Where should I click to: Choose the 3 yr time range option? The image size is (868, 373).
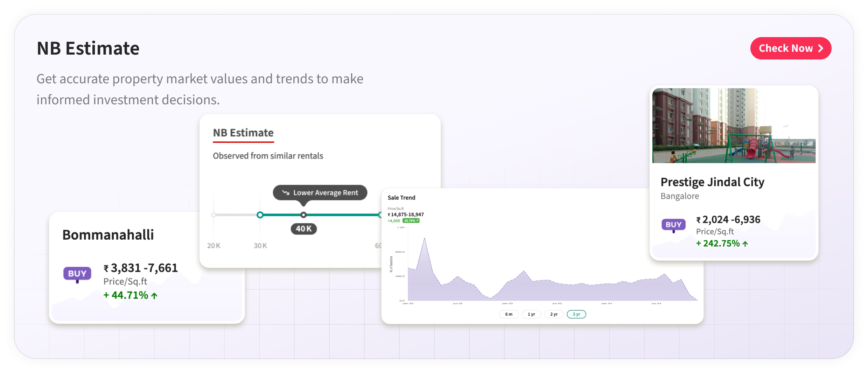coord(576,314)
